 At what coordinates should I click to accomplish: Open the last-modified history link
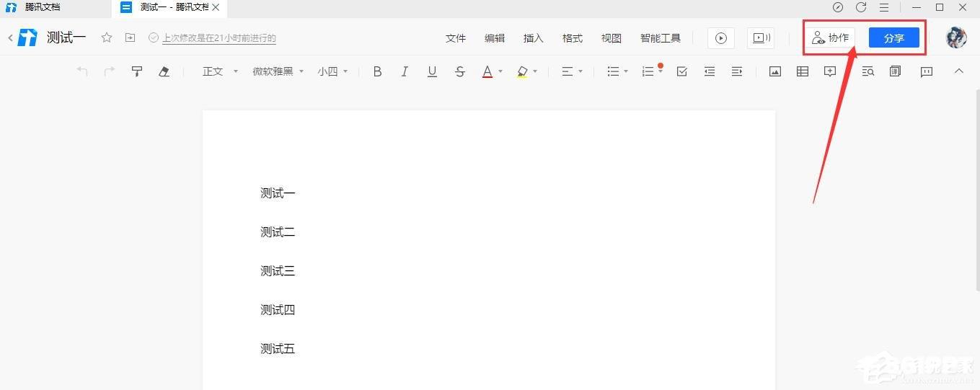[x=219, y=38]
